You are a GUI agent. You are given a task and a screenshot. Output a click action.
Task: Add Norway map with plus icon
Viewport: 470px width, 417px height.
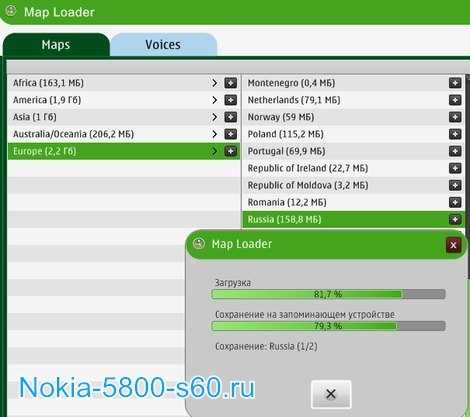(x=455, y=117)
